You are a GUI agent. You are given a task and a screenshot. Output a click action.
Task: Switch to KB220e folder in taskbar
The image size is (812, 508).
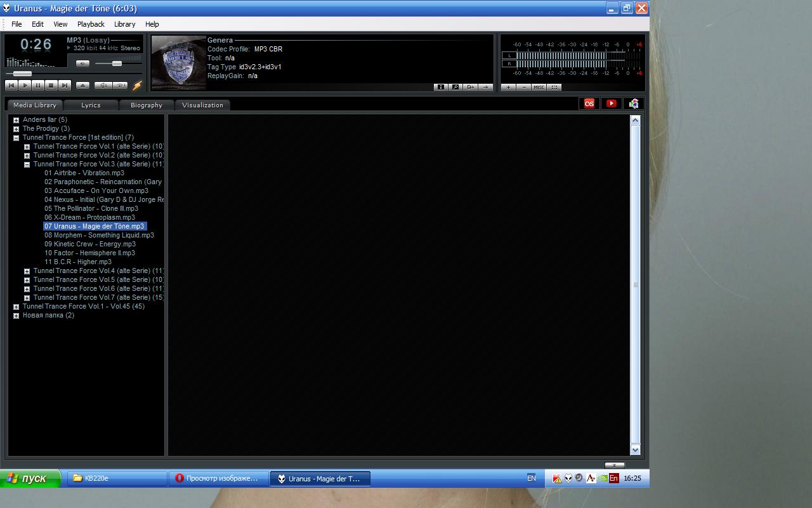[117, 478]
